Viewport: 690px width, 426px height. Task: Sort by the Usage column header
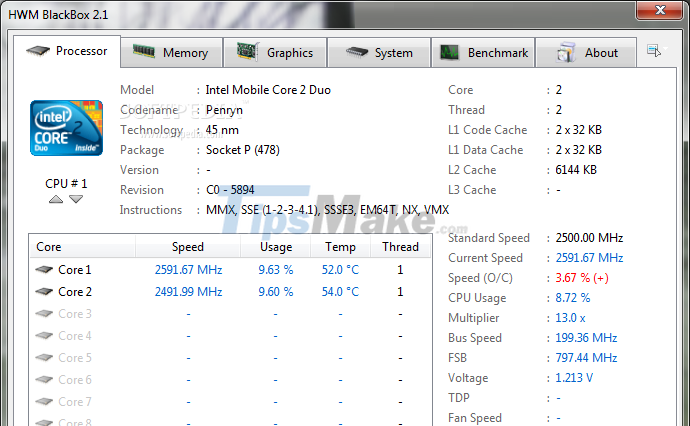[x=275, y=246]
